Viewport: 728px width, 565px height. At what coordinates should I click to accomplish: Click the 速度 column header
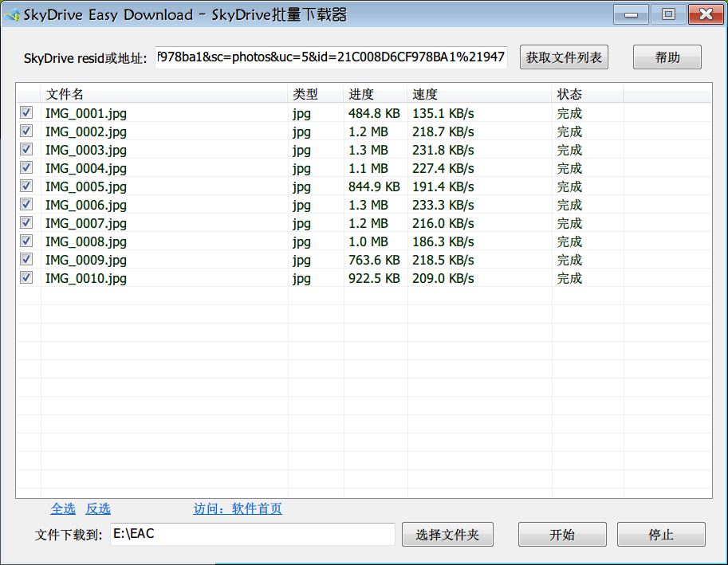click(479, 94)
